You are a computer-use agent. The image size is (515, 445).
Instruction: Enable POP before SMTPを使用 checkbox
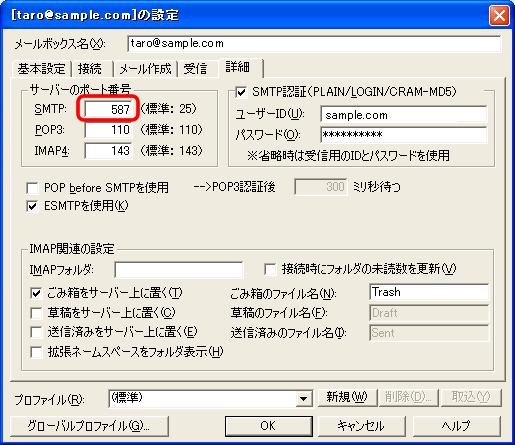click(x=32, y=188)
